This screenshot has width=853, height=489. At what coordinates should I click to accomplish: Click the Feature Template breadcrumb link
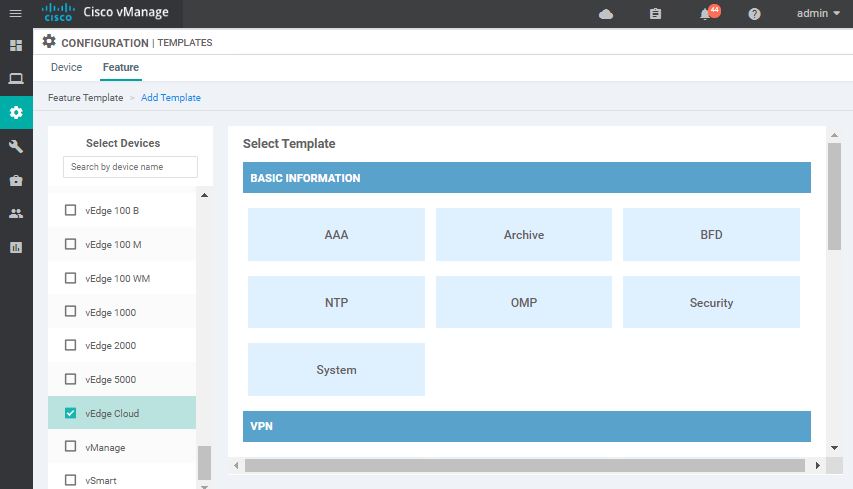[85, 98]
